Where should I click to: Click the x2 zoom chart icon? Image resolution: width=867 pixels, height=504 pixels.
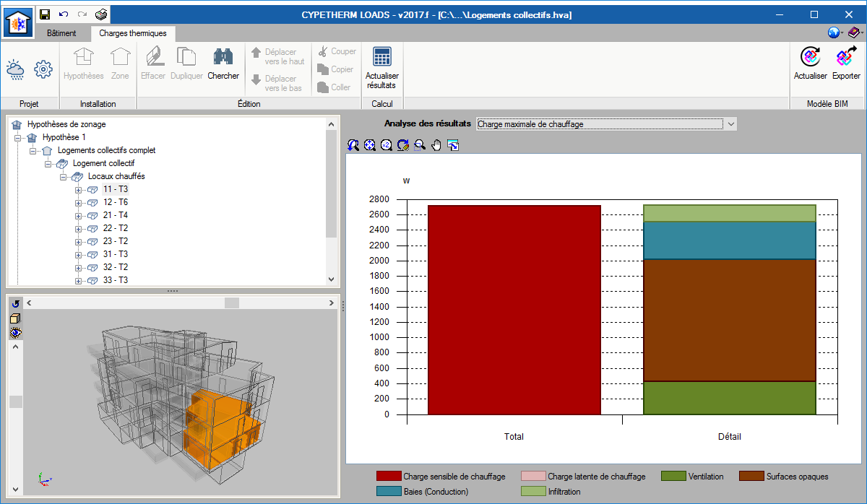point(387,145)
